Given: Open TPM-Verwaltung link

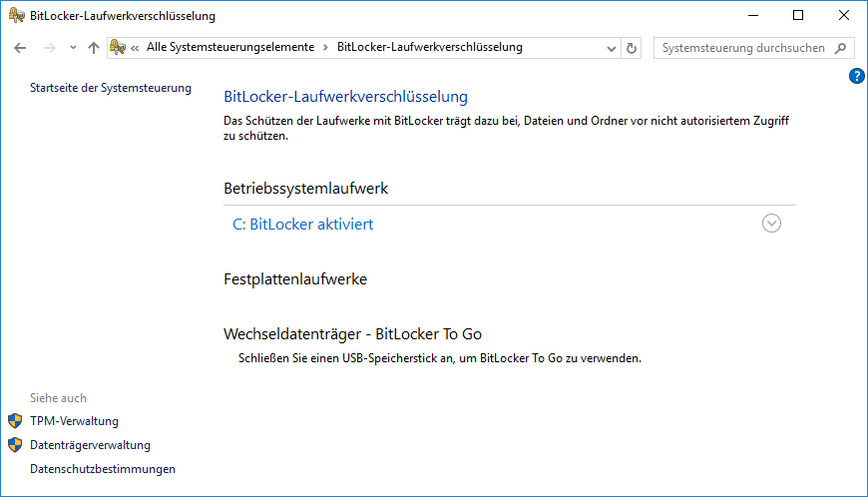Looking at the screenshot, I should (74, 421).
